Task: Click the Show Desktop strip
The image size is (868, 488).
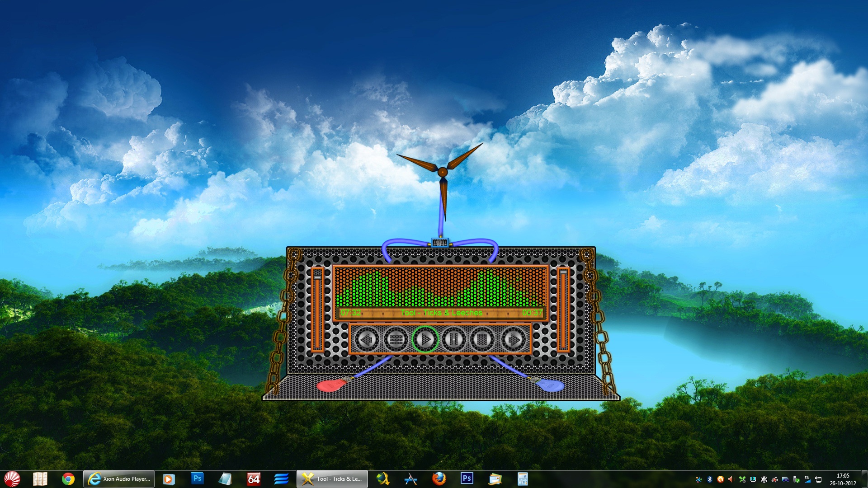Action: point(864,479)
